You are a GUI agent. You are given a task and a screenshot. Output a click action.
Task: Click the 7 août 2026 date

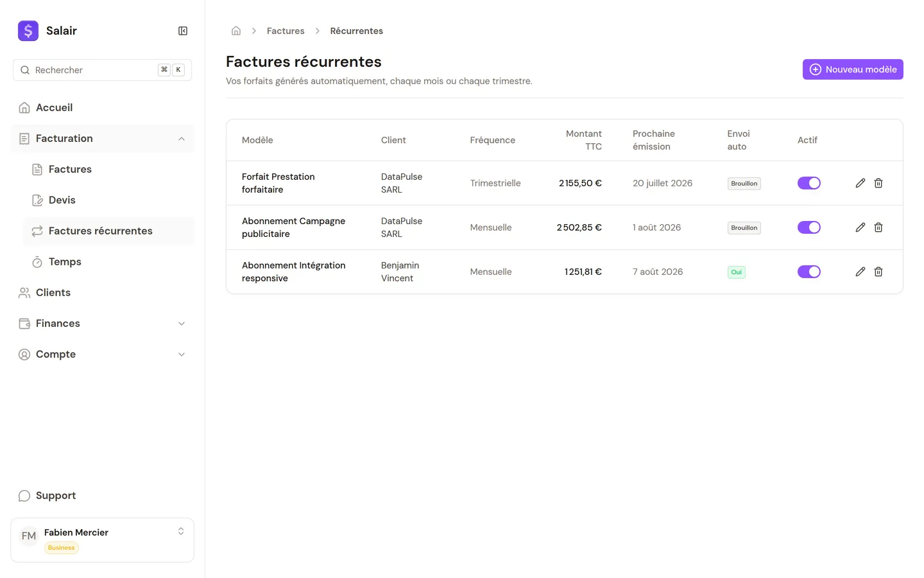click(x=658, y=272)
